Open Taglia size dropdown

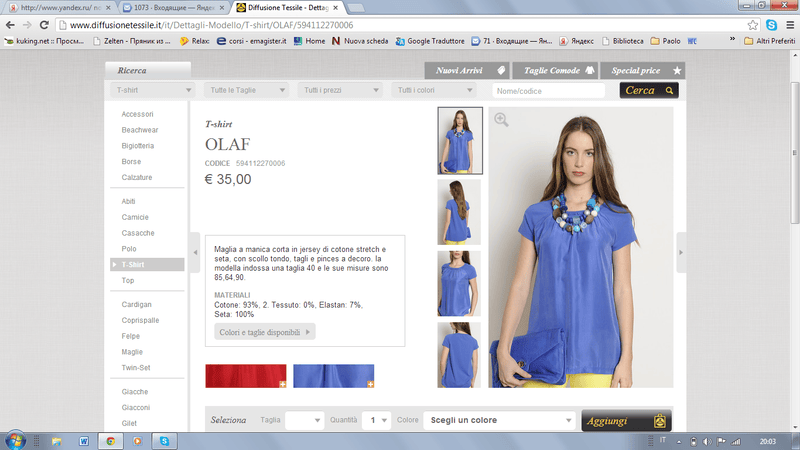pyautogui.click(x=305, y=420)
